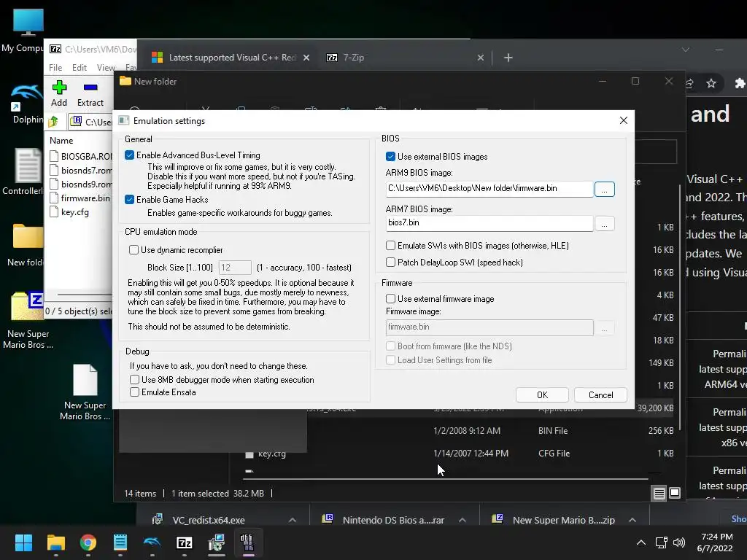Toggle Use external BIOS images
The image size is (747, 560).
point(391,157)
